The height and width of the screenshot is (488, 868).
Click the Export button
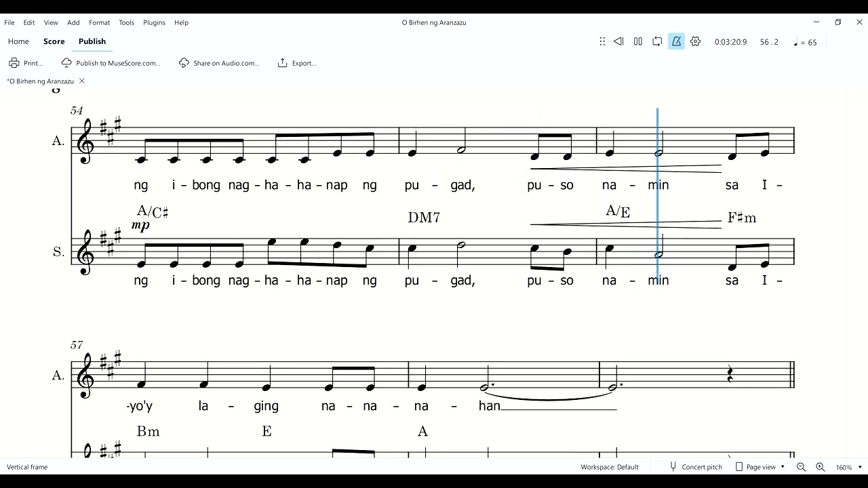(297, 63)
